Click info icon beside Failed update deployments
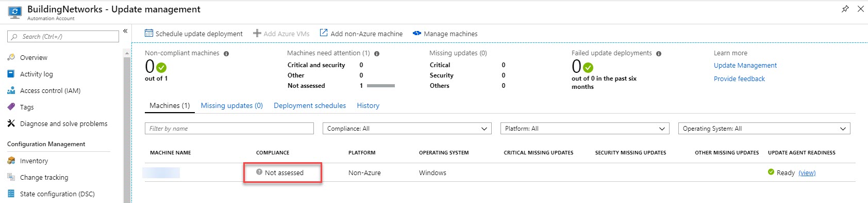This screenshot has height=203, width=868. click(x=659, y=53)
